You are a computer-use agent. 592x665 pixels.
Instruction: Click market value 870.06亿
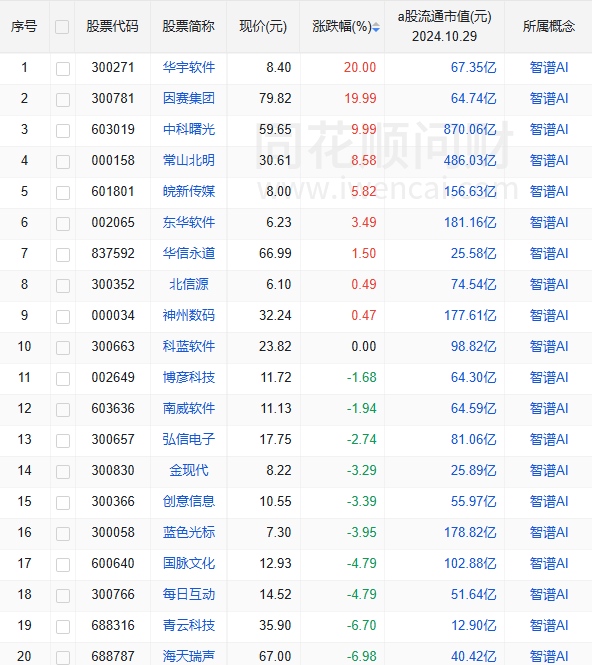(470, 129)
